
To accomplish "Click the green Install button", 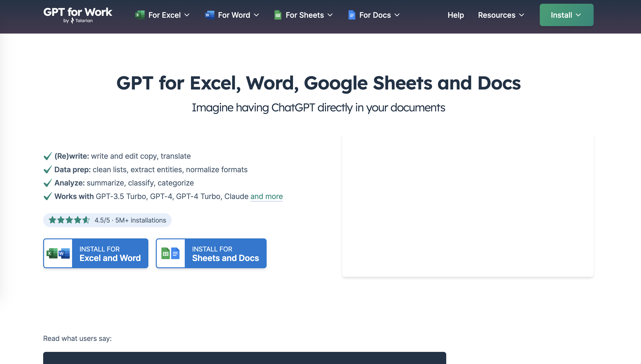I will pos(566,15).
